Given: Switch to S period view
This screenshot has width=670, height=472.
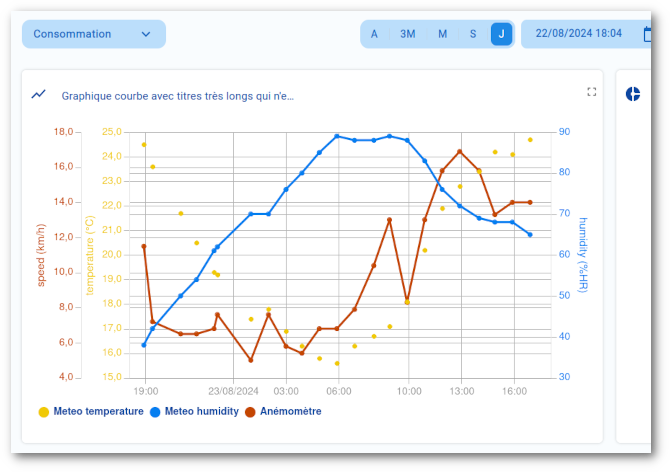Looking at the screenshot, I should click(473, 34).
